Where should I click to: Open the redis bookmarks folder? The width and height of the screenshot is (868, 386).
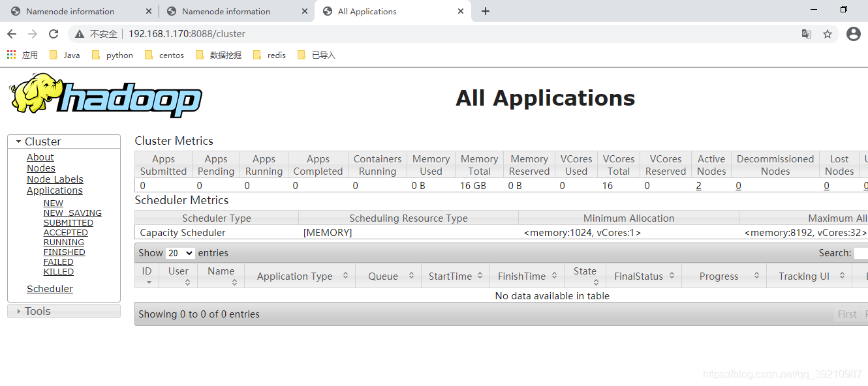click(270, 55)
